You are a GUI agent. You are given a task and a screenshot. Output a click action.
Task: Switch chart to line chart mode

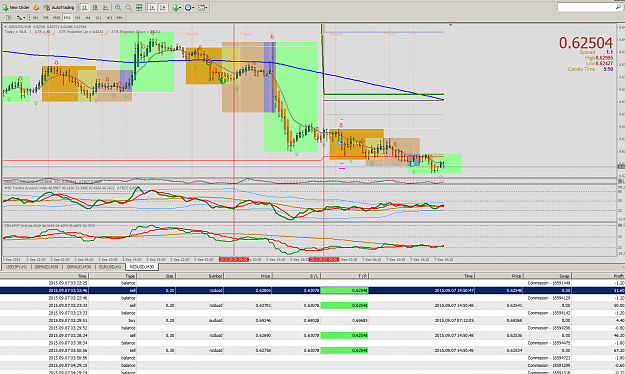(x=106, y=7)
